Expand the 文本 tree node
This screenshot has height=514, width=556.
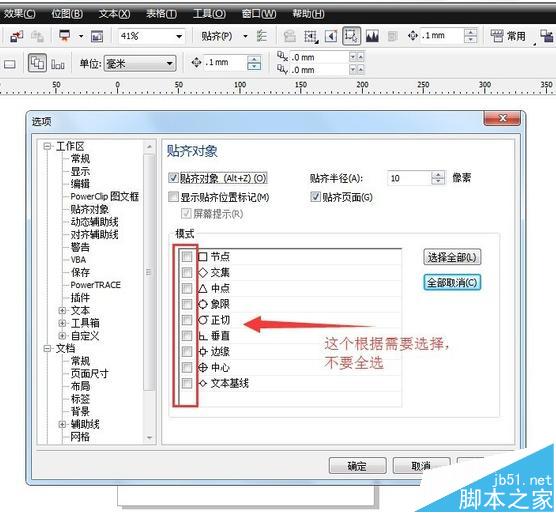[62, 311]
